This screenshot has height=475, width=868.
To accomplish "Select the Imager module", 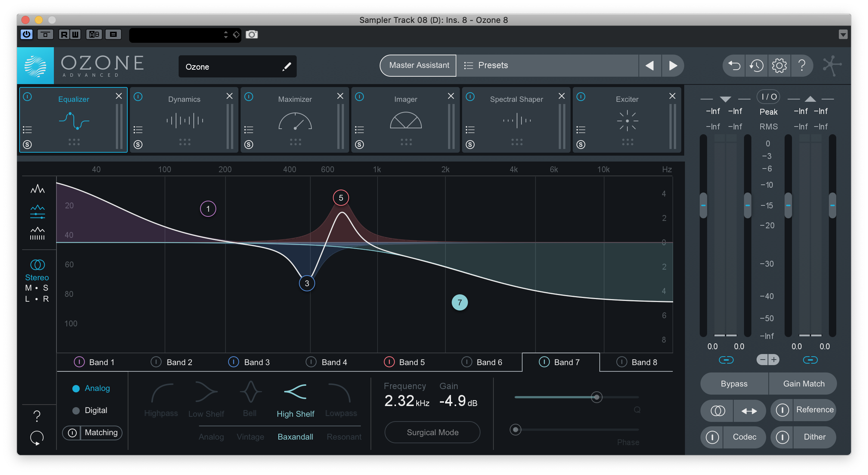I will tap(406, 120).
